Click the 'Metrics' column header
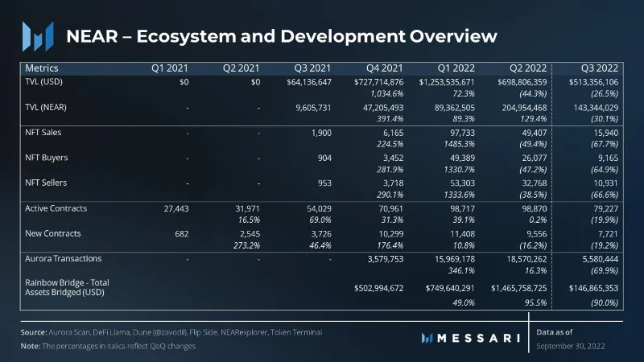 tap(42, 68)
